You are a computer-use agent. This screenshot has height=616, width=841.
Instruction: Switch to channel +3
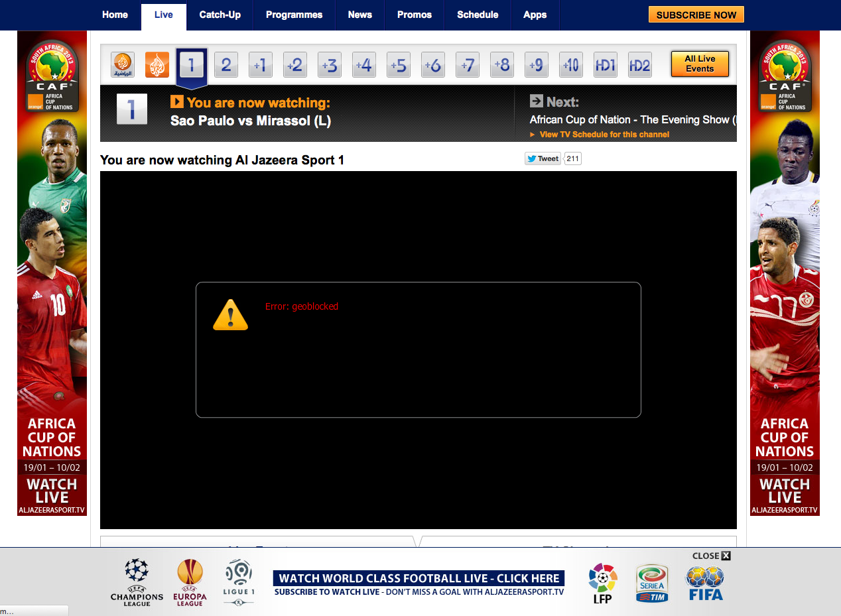(330, 65)
